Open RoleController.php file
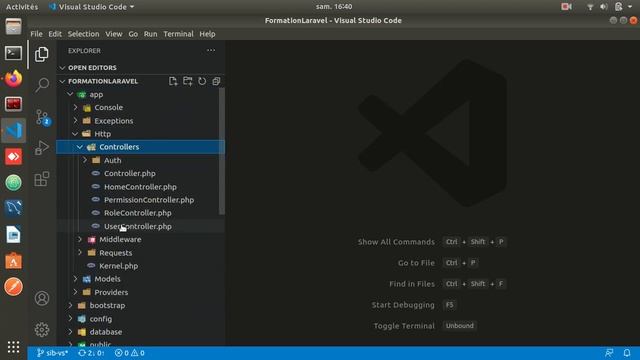 pos(140,213)
